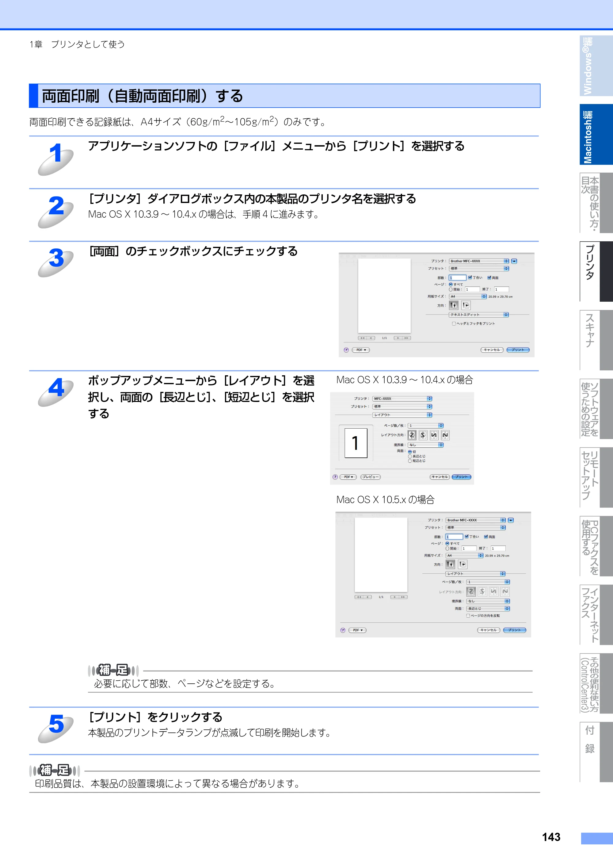Go to next preview page in step 3 dialog
The height and width of the screenshot is (868, 613).
398,338
